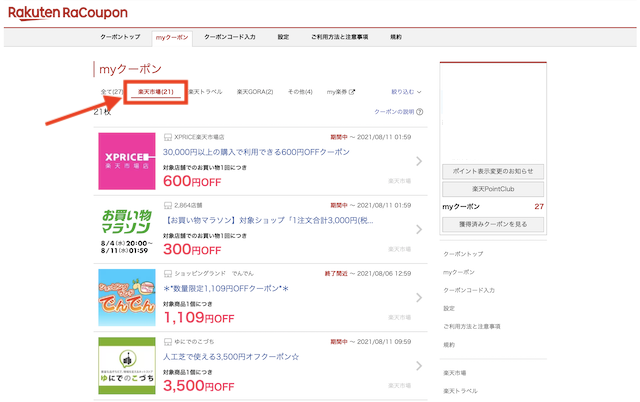Open クーポンコード入力 in the sidebar

pos(469,291)
